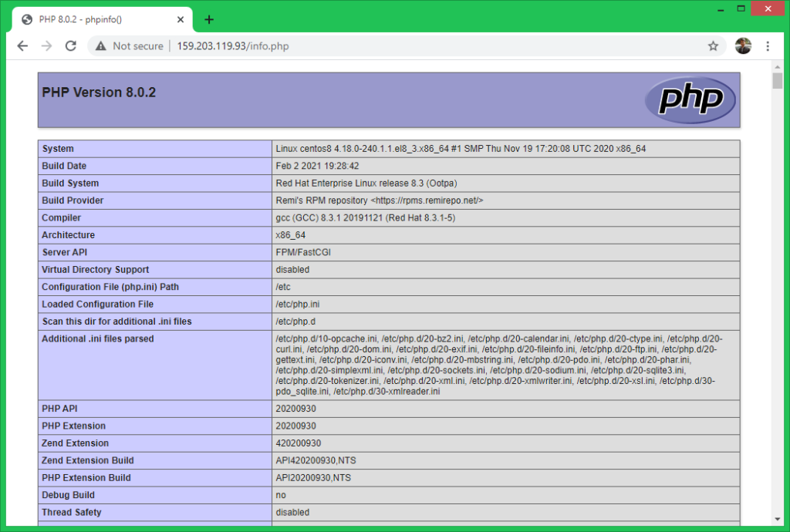Viewport: 790px width, 532px height.
Task: Click the PHP logo in the header
Action: 690,99
